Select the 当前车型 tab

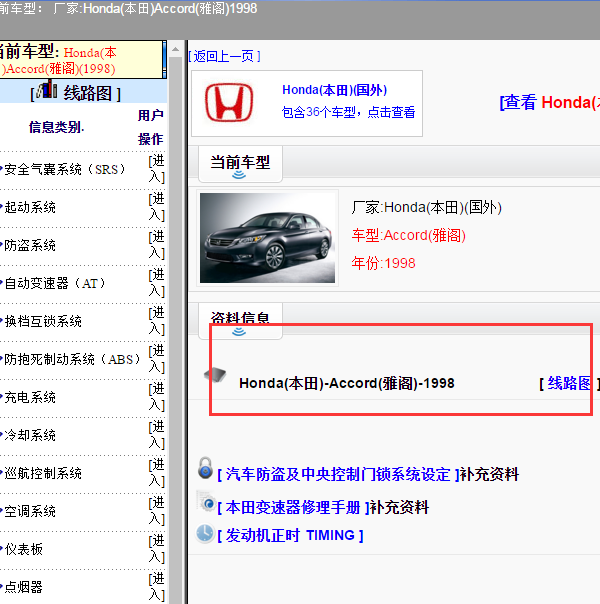pyautogui.click(x=240, y=164)
